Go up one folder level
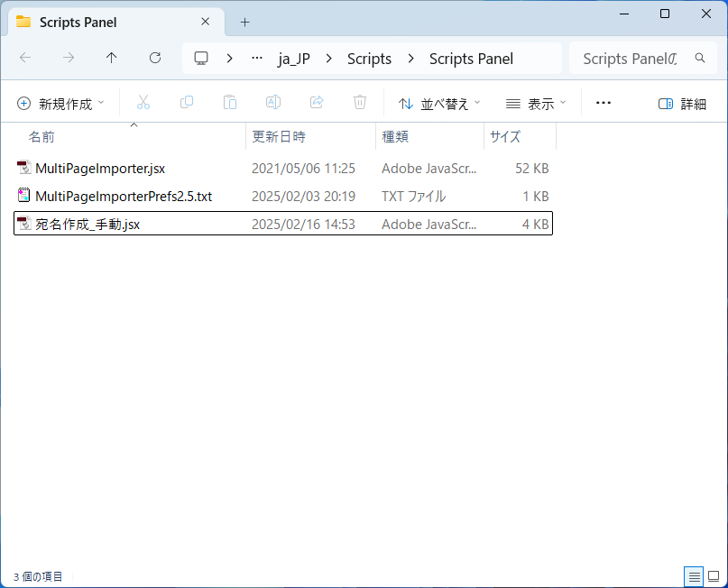Image resolution: width=728 pixels, height=588 pixels. tap(112, 58)
